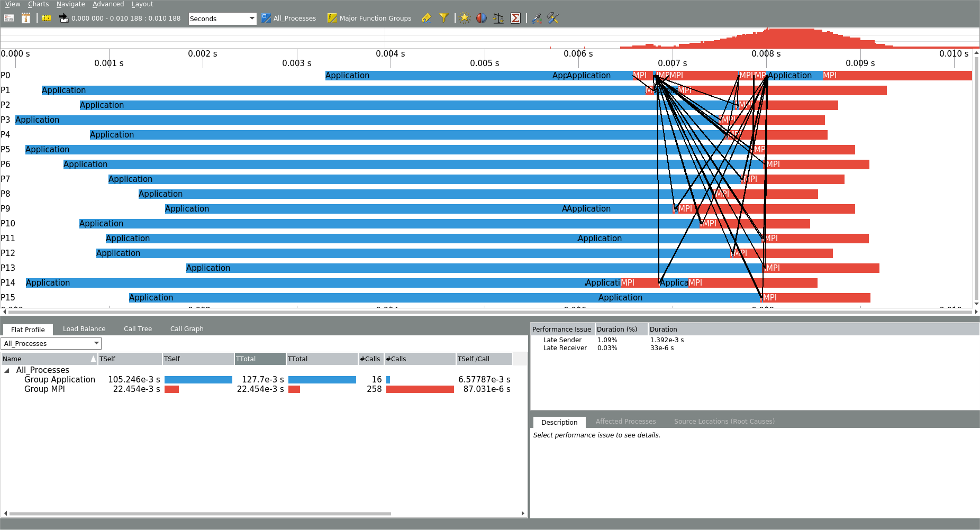This screenshot has height=530, width=980.
Task: Click the film strip zoom icon
Action: 47,18
